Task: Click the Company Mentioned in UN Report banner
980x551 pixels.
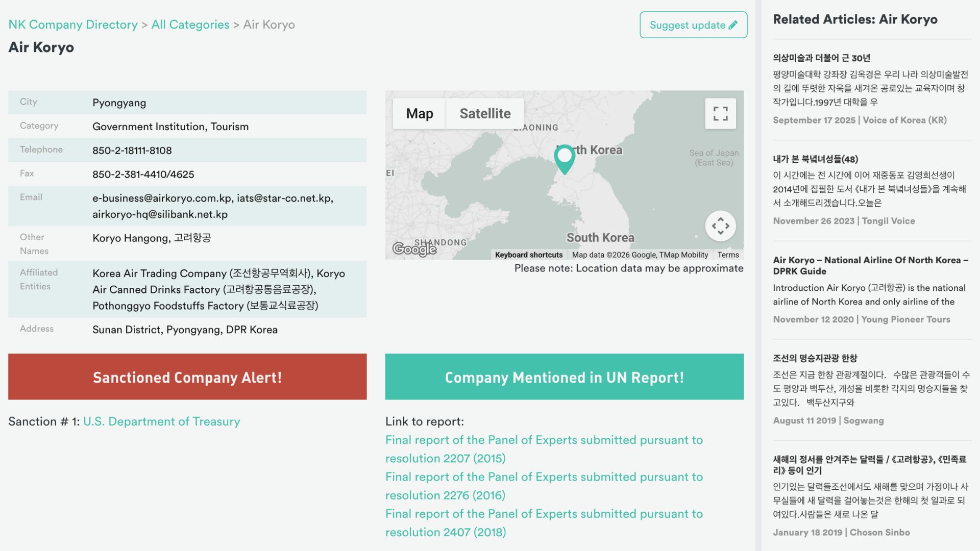Action: (x=564, y=377)
